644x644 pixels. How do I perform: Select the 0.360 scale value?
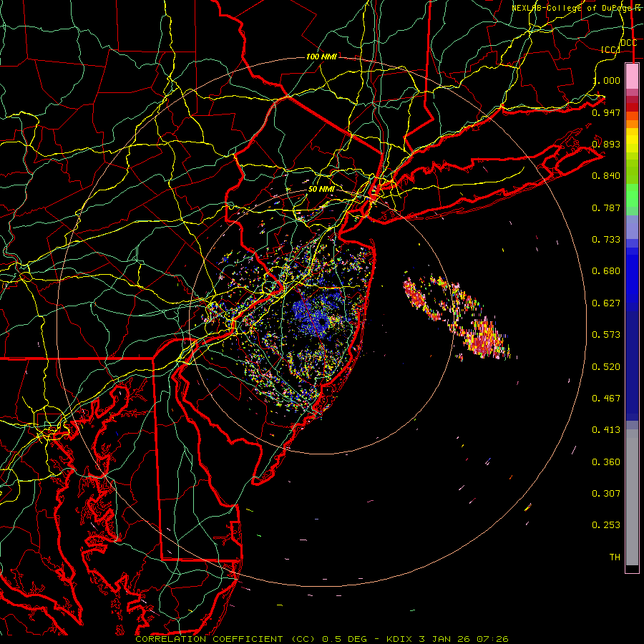[606, 462]
